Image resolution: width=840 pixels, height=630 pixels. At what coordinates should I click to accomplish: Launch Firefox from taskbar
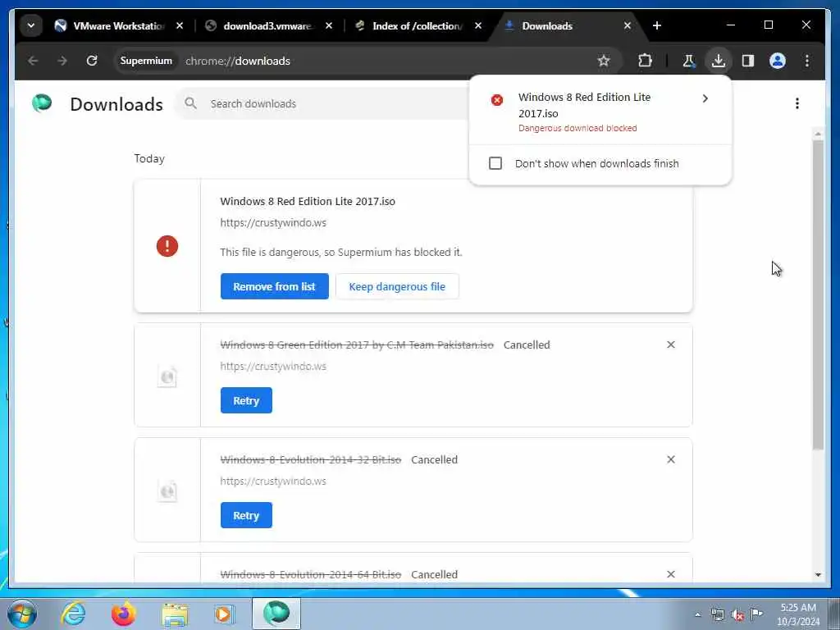tap(123, 614)
